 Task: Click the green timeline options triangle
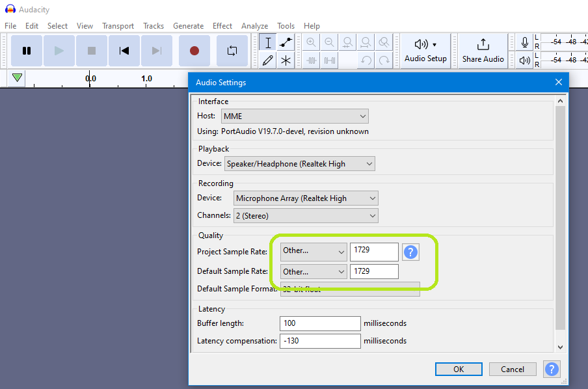click(x=17, y=78)
